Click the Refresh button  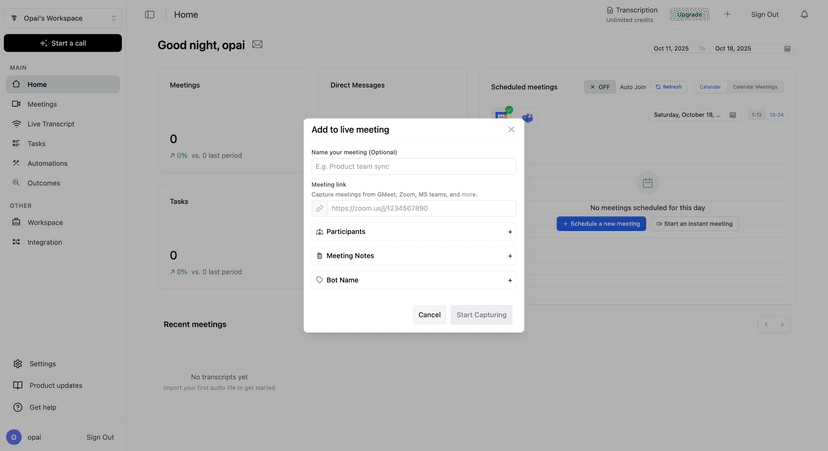tap(669, 87)
